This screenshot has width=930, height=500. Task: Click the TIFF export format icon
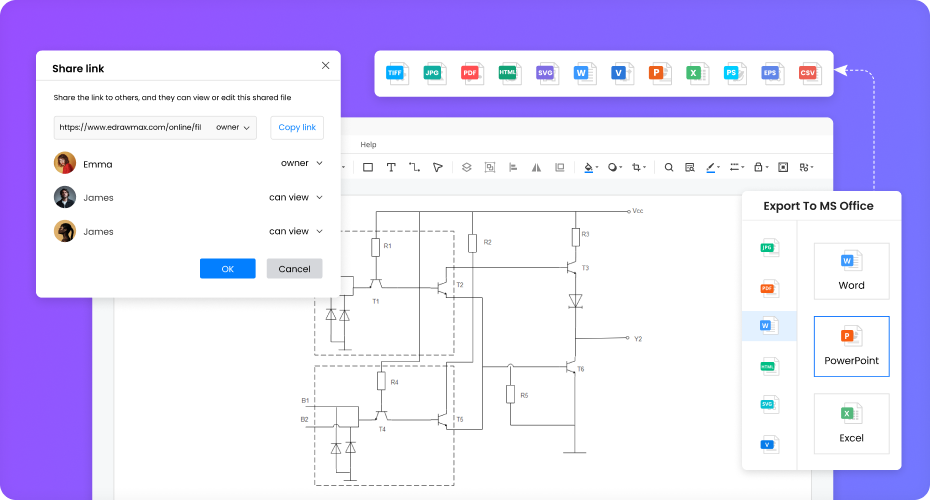tap(396, 73)
